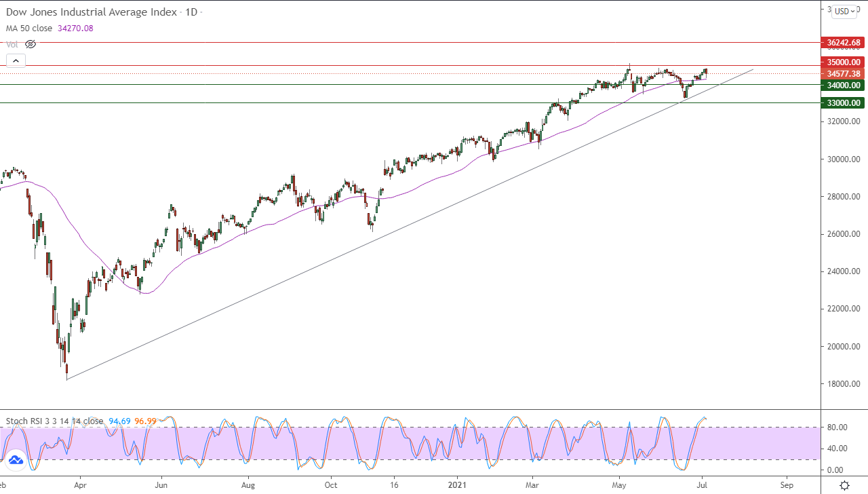Select the Stoch RSI 3 3 14 14 close legend
The image size is (868, 494).
pos(55,421)
